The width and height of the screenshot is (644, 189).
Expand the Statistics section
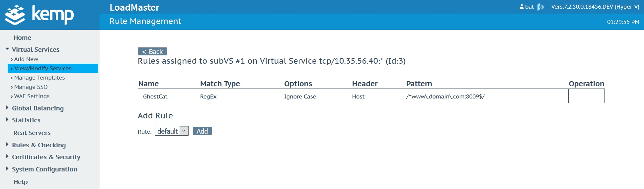click(7, 120)
